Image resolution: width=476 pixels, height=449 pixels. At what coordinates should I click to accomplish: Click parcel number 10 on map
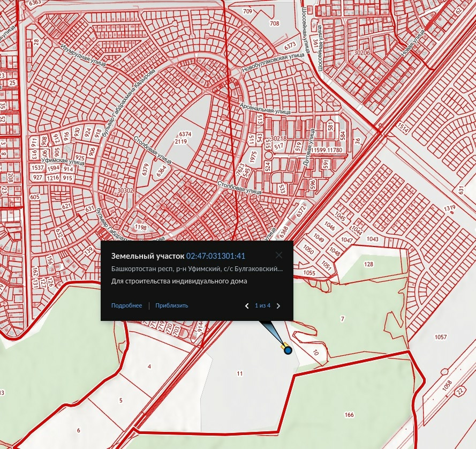(316, 353)
